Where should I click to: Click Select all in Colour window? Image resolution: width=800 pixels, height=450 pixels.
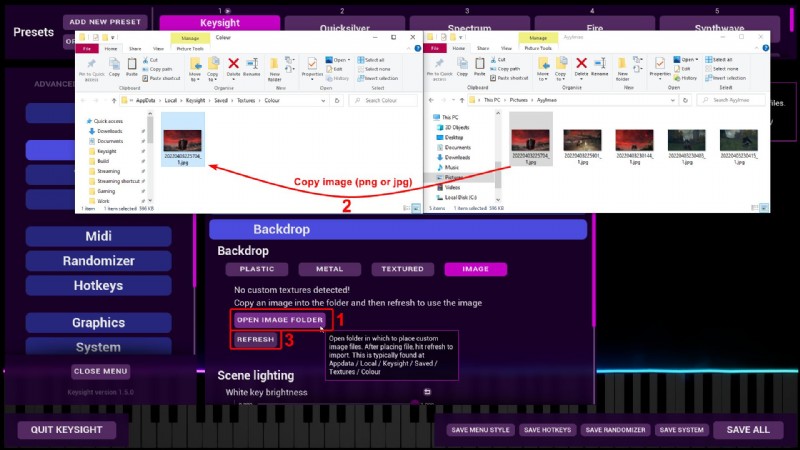(371, 60)
